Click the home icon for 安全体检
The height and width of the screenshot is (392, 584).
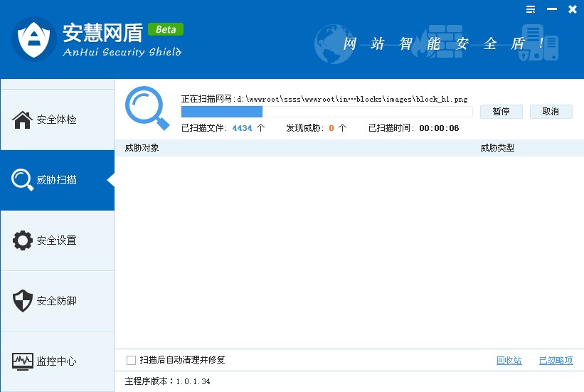[x=22, y=120]
